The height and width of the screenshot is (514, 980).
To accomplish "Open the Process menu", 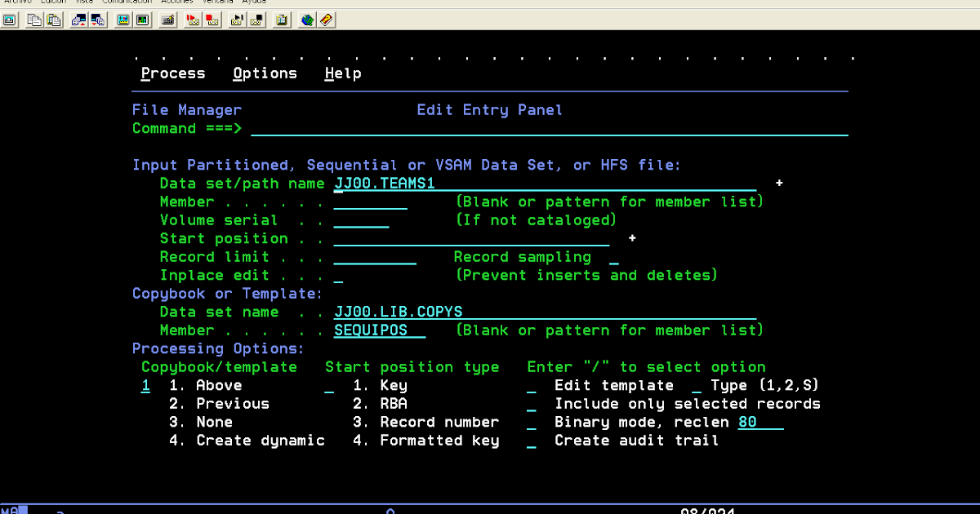I will click(173, 73).
